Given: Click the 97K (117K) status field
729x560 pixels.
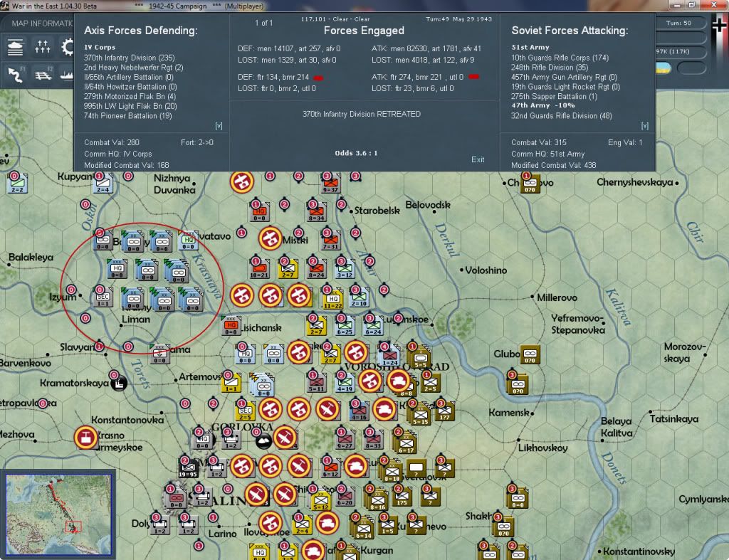Looking at the screenshot, I should [x=681, y=51].
